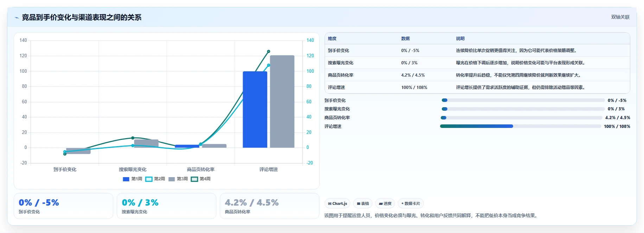The width and height of the screenshot is (644, 233).
Task: Toggle 第4周 legend swatch
Action: [x=194, y=179]
